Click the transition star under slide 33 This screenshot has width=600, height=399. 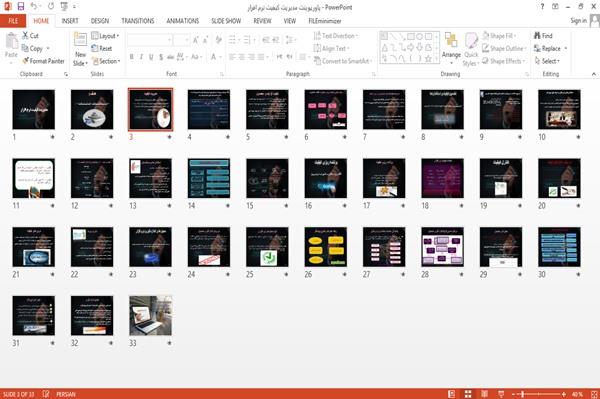point(169,343)
